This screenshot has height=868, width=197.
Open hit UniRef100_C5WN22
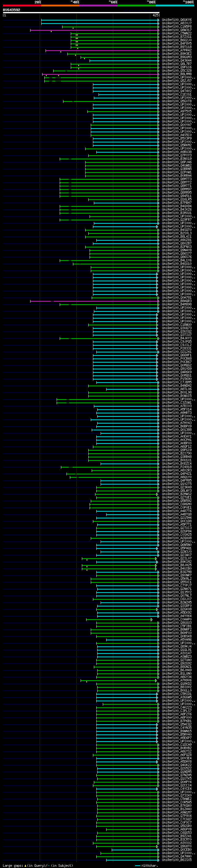tap(177, 33)
